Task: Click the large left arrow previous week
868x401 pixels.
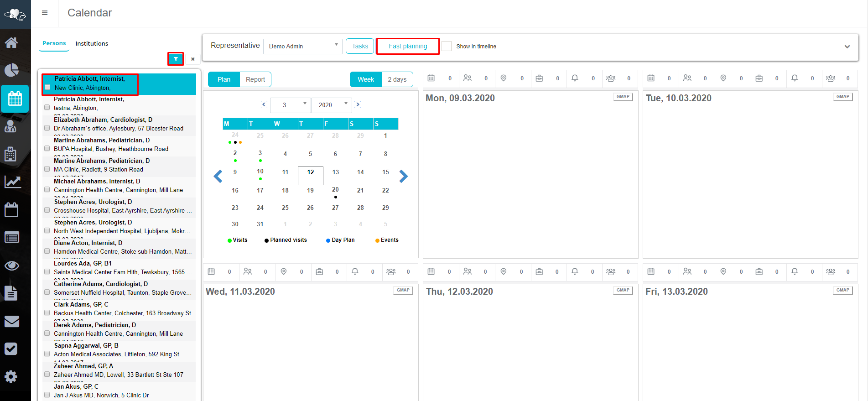Action: point(218,176)
